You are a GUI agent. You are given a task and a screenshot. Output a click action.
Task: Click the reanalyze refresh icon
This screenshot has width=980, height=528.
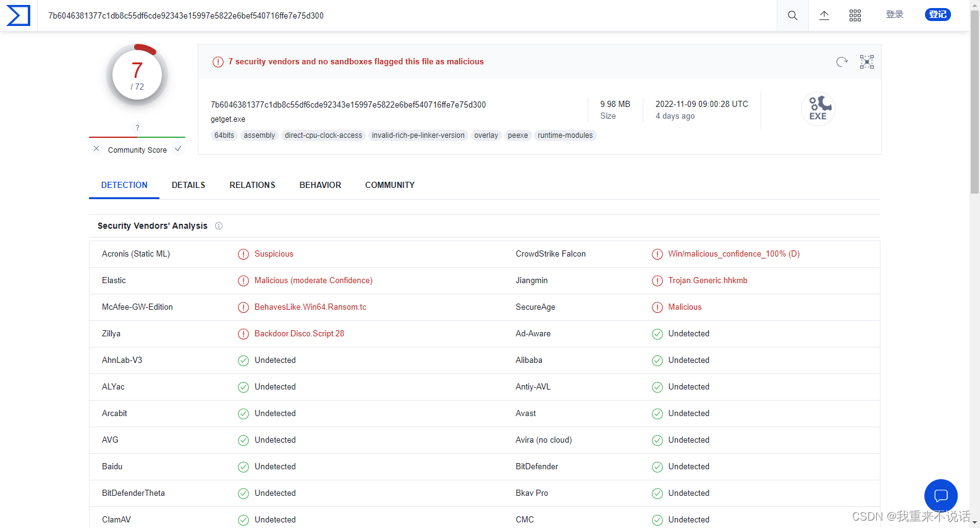[x=842, y=62]
